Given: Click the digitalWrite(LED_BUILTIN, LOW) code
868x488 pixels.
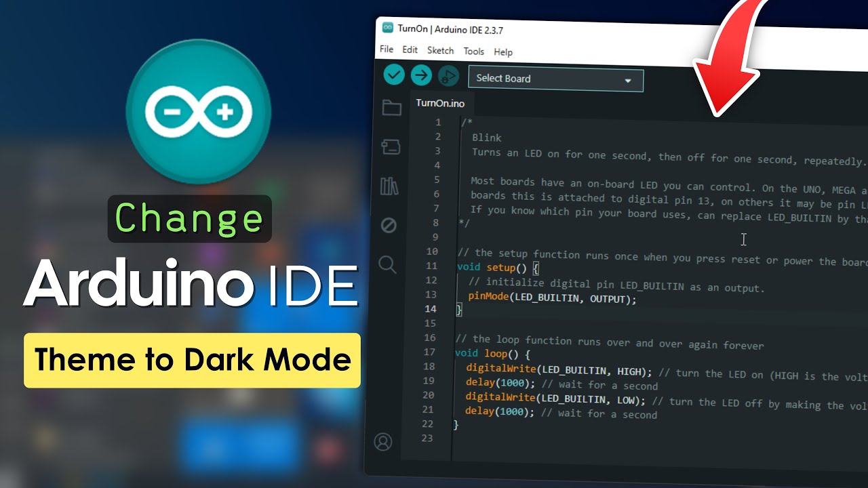Looking at the screenshot, I should point(556,399).
